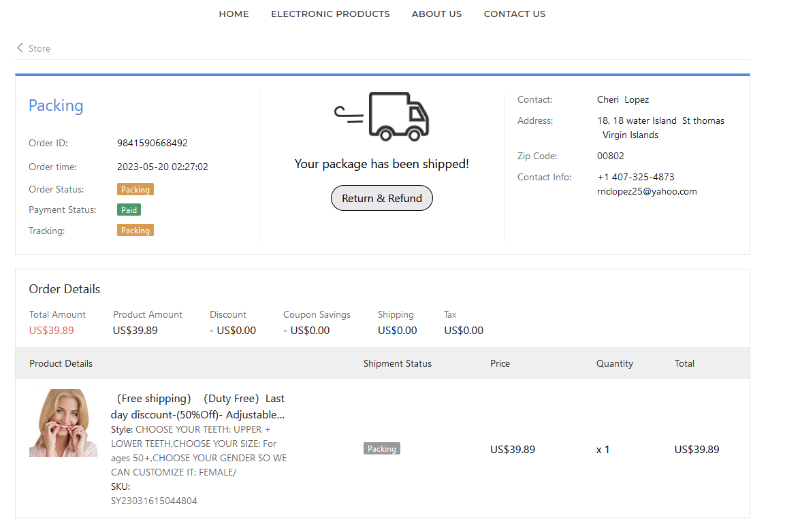The height and width of the screenshot is (532, 800).
Task: Click the red Total Amount US$39.89
Action: [52, 331]
